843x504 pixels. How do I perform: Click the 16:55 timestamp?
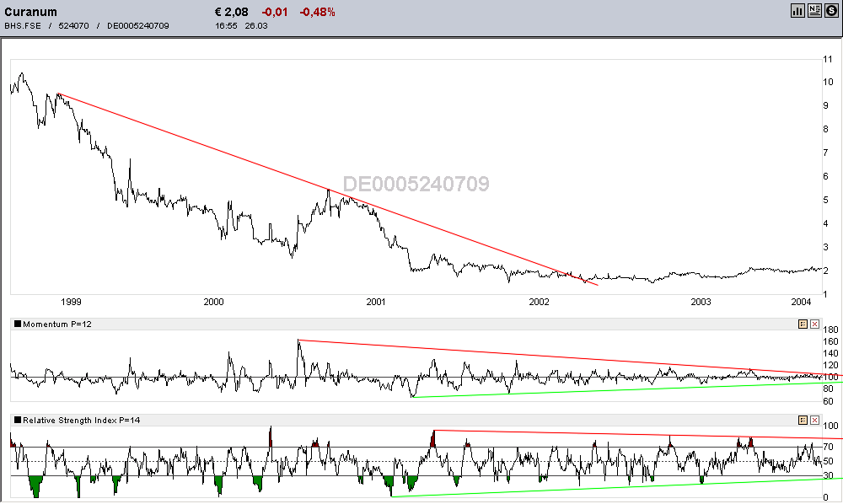[226, 26]
